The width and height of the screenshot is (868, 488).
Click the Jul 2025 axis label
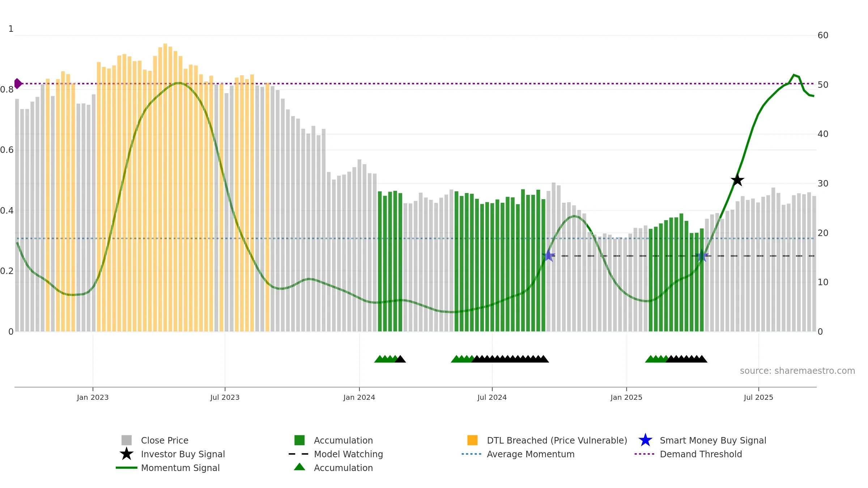point(758,398)
